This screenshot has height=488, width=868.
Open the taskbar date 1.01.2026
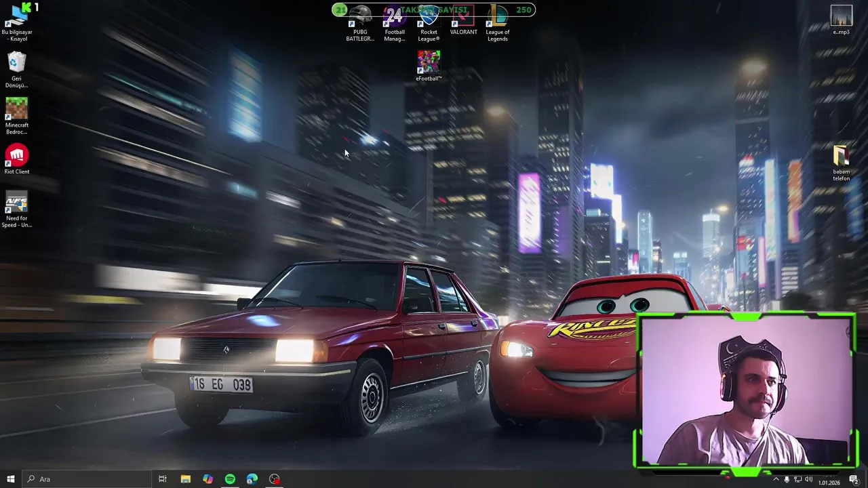(x=829, y=483)
